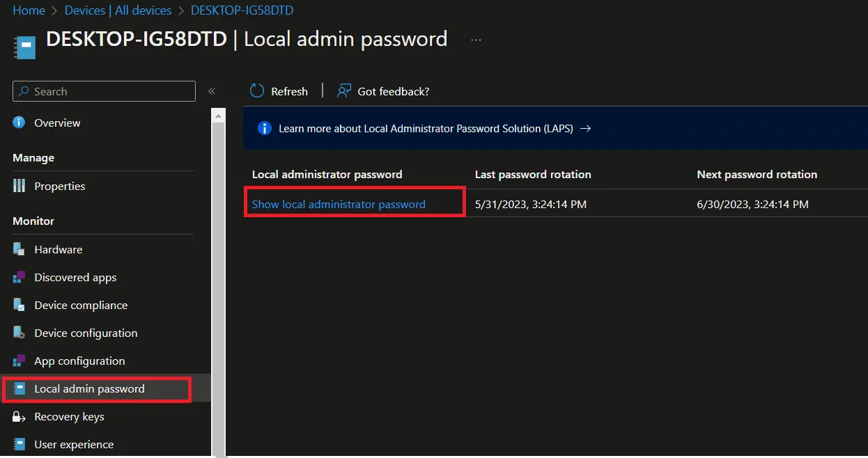This screenshot has height=458, width=868.
Task: Open Local admin password menu item
Action: (89, 388)
